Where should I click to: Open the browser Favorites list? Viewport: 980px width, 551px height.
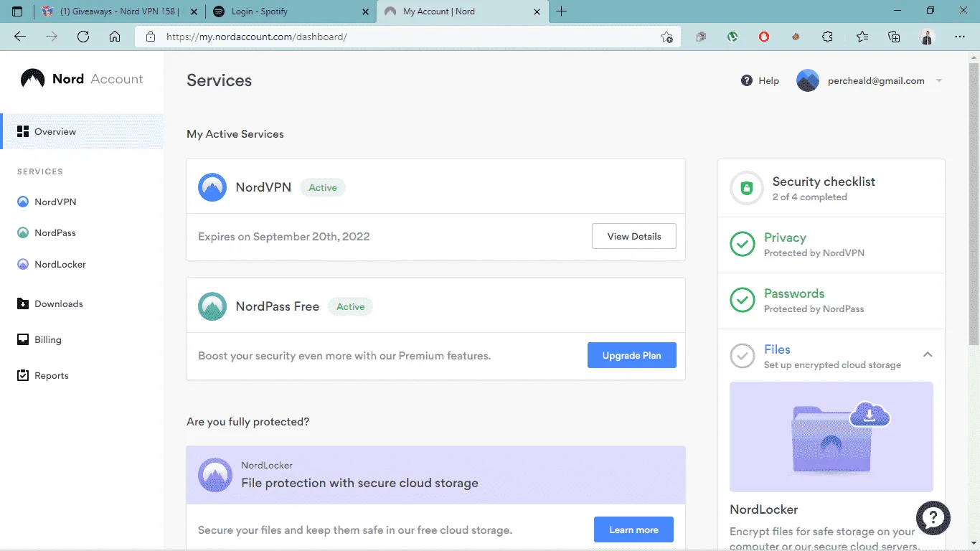(862, 37)
